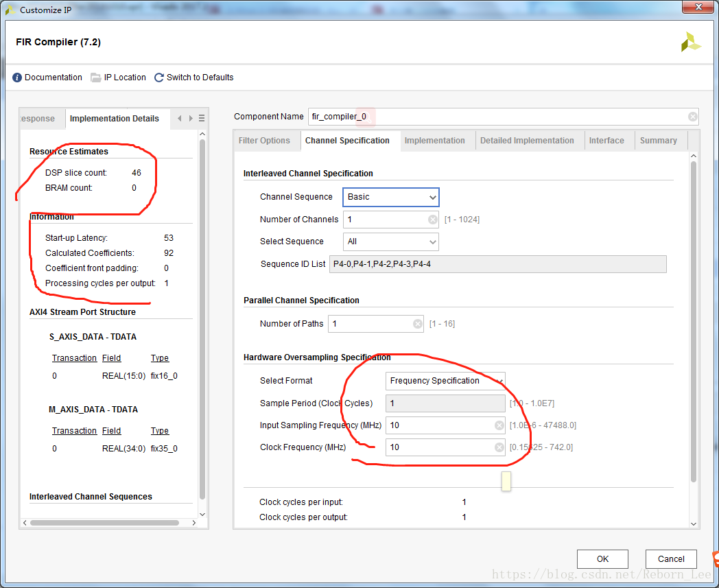Click right panel scroll up arrow

tap(694, 156)
